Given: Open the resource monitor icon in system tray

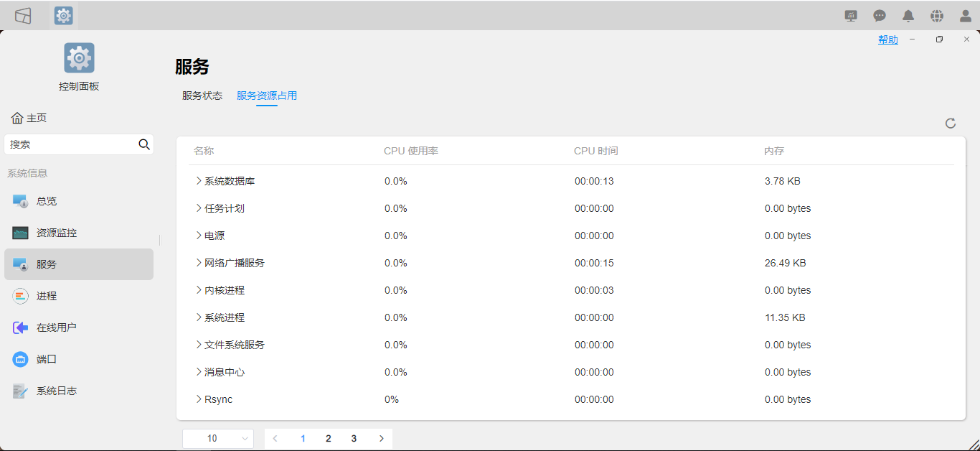Looking at the screenshot, I should pos(851,16).
